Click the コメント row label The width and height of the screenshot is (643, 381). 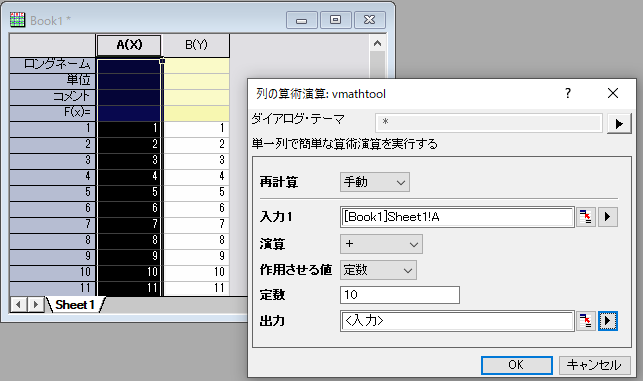(52, 96)
